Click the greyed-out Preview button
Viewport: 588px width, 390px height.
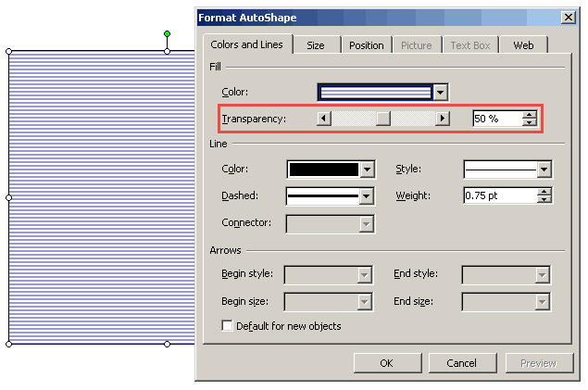(x=539, y=363)
